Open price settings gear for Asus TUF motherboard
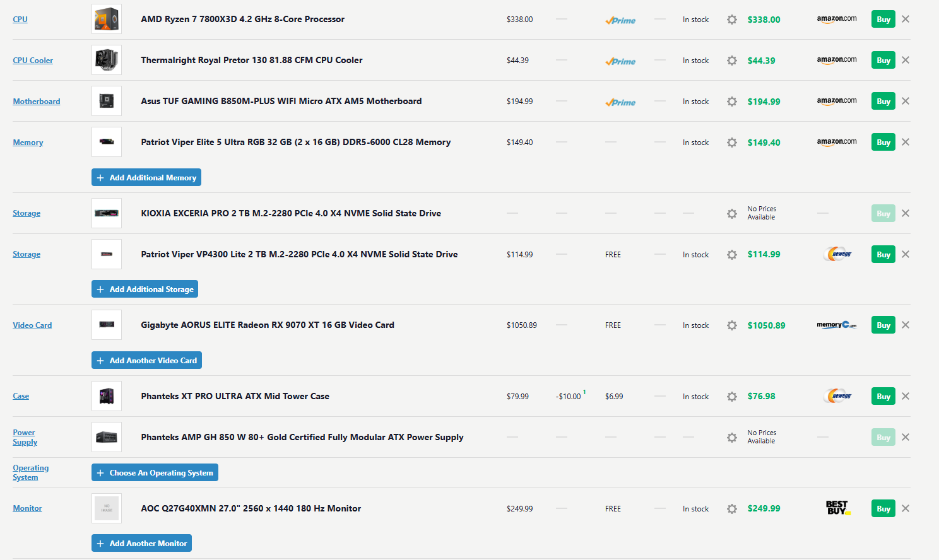 tap(732, 102)
